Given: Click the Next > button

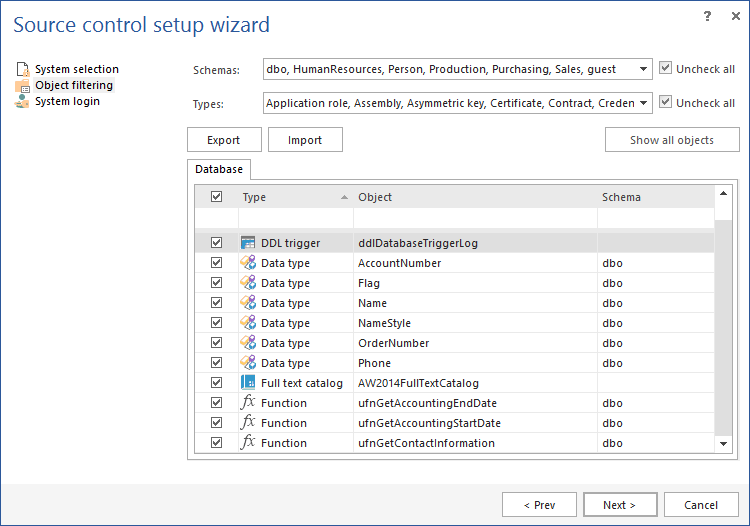Looking at the screenshot, I should (620, 505).
